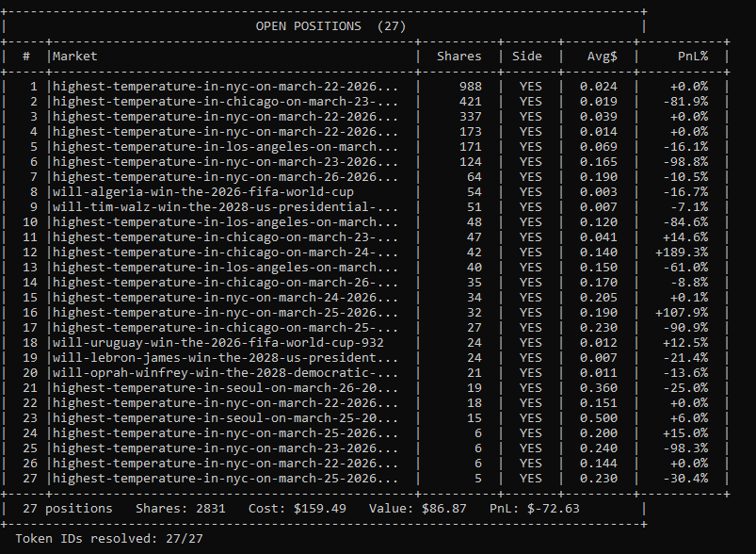The image size is (756, 554).
Task: Click the 0.041 average price
Action: click(599, 236)
